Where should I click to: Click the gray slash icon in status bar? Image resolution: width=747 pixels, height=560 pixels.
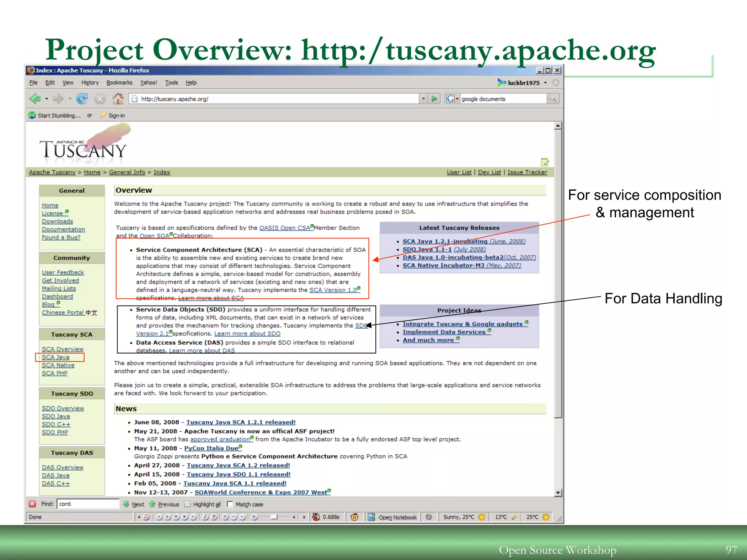point(429,517)
